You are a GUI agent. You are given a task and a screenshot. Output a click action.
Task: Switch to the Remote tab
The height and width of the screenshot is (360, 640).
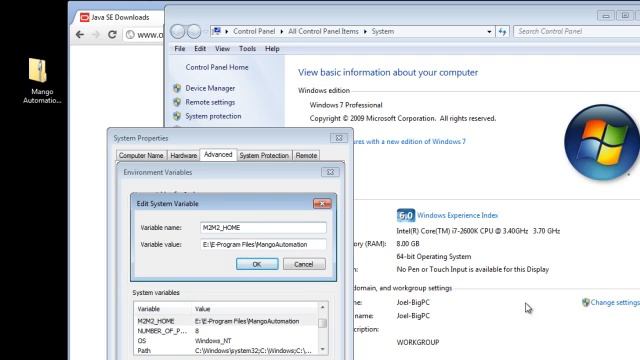[x=306, y=156]
